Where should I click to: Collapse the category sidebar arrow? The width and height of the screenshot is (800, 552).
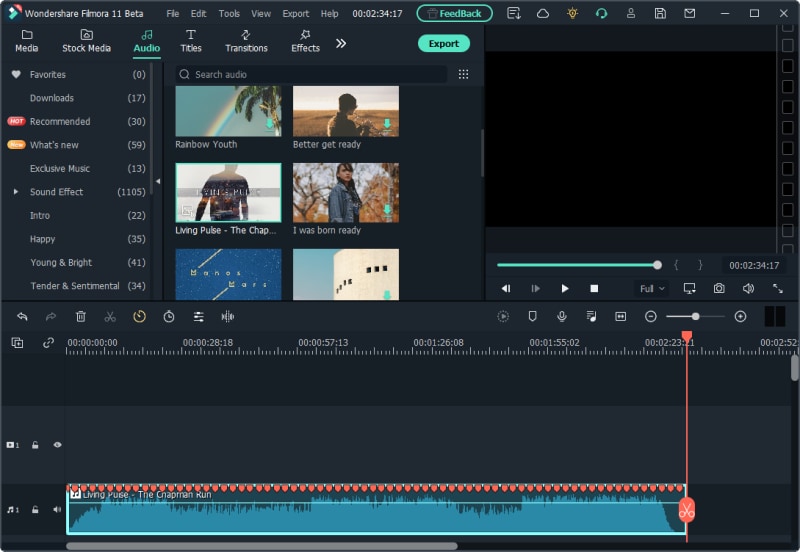coord(158,181)
